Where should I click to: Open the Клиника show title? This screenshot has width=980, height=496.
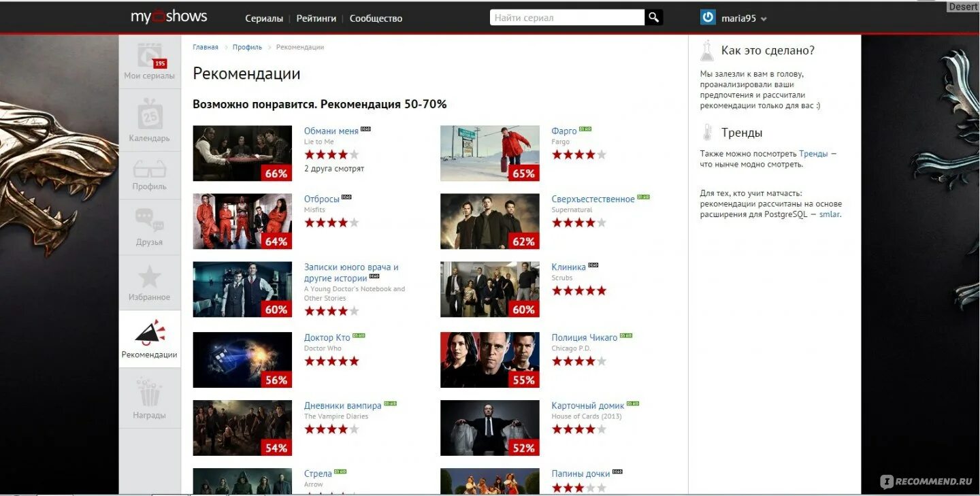tap(569, 267)
